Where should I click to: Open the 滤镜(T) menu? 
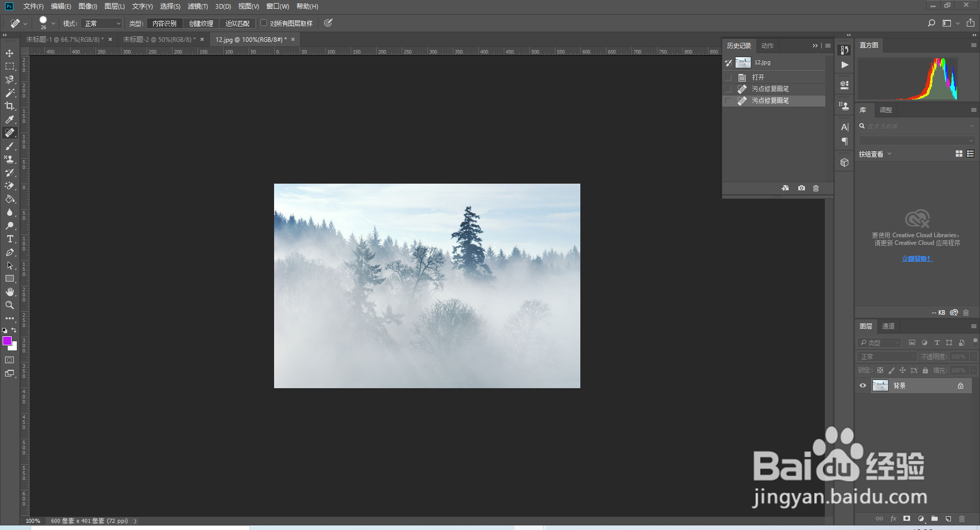pyautogui.click(x=198, y=6)
